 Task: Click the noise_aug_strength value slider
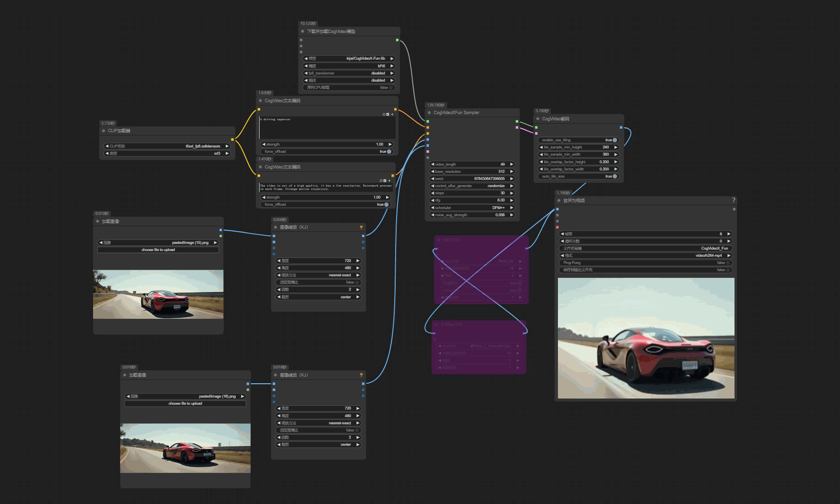click(472, 215)
